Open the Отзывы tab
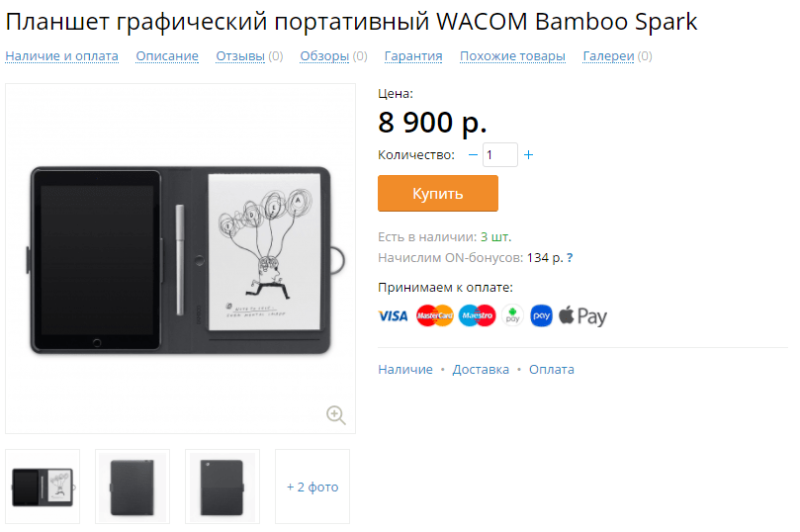Screen dimensions: 800x532 (x=240, y=56)
